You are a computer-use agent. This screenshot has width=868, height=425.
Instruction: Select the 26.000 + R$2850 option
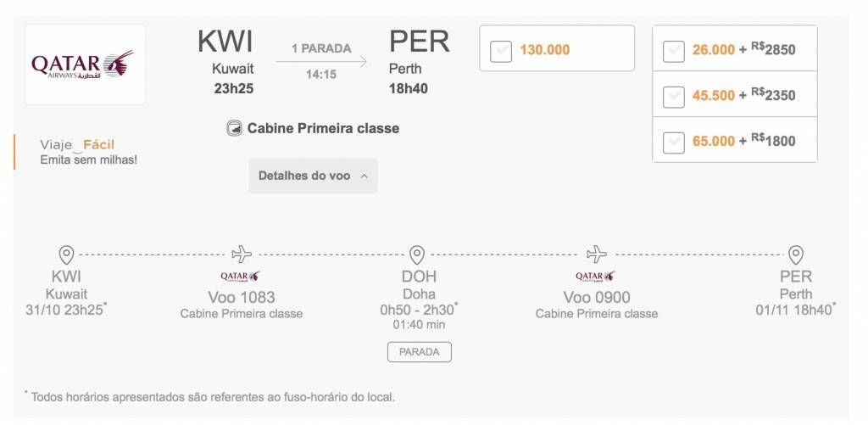(x=674, y=51)
